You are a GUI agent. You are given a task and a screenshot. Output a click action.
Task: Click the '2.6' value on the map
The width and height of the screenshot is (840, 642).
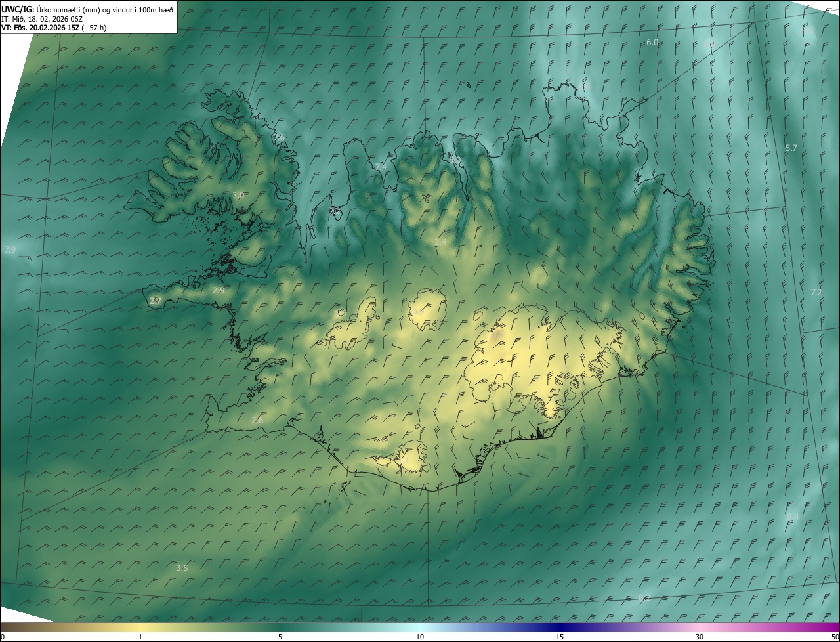(257, 421)
